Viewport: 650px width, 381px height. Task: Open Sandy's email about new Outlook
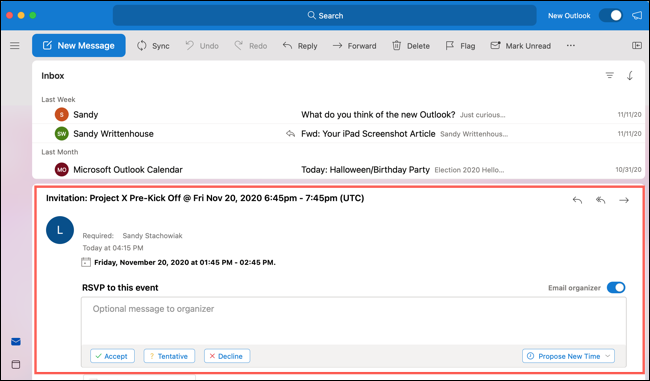(x=338, y=114)
